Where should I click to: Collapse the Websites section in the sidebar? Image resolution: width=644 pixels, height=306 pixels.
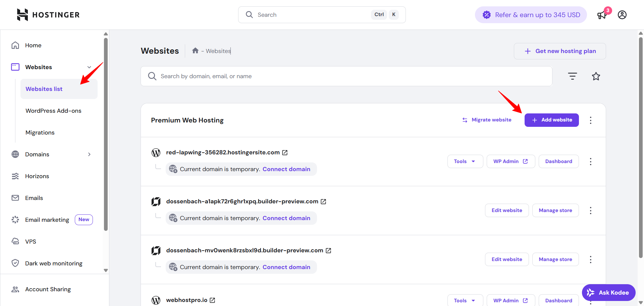(89, 67)
